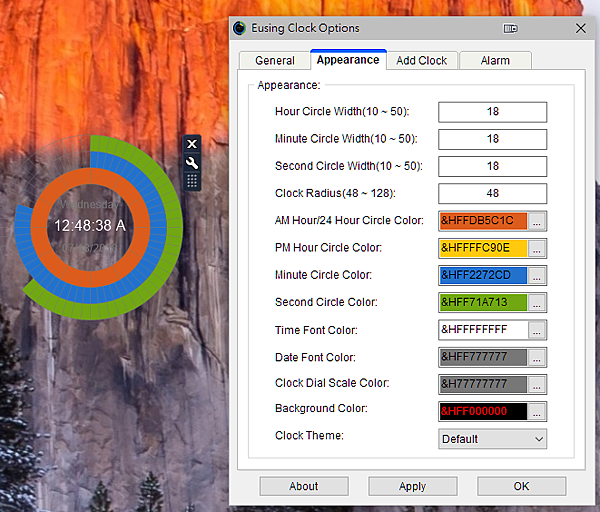Open color picker for Time Font Color
600x512 pixels.
click(x=536, y=330)
